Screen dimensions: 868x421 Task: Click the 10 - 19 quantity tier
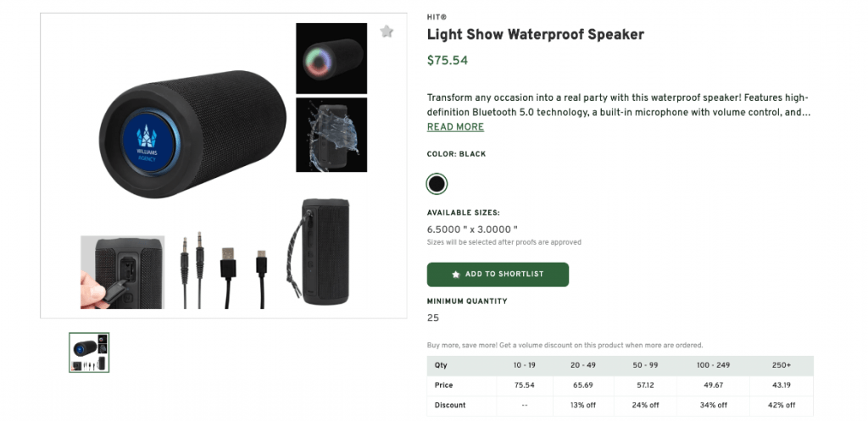click(525, 365)
